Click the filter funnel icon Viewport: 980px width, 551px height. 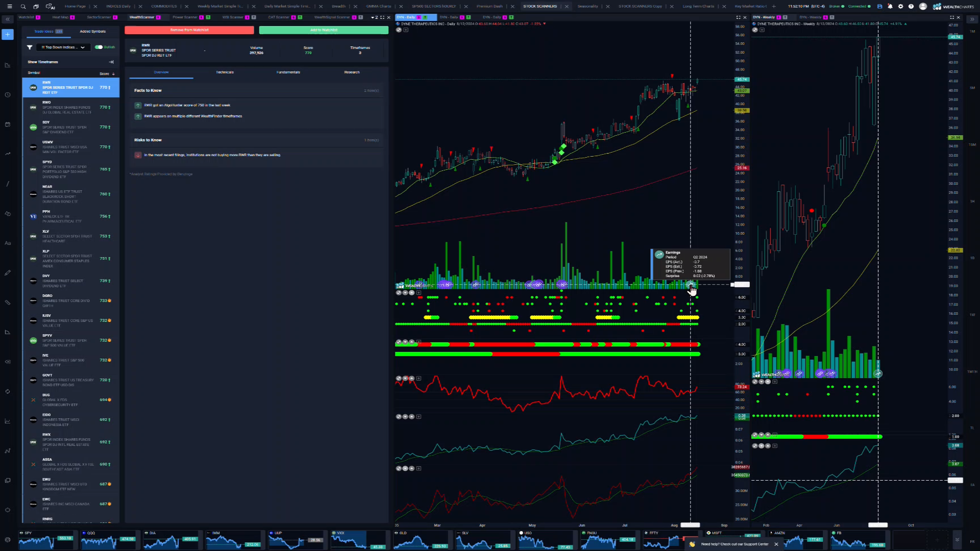tap(30, 47)
